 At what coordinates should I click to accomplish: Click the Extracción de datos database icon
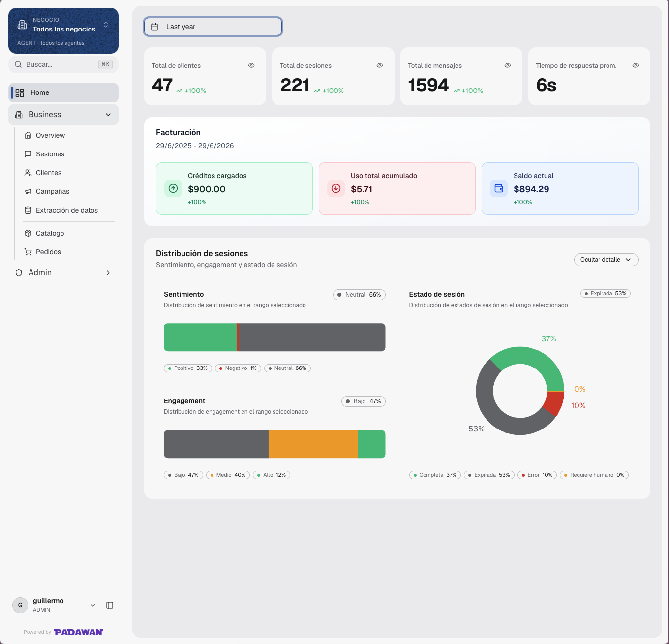pyautogui.click(x=28, y=210)
